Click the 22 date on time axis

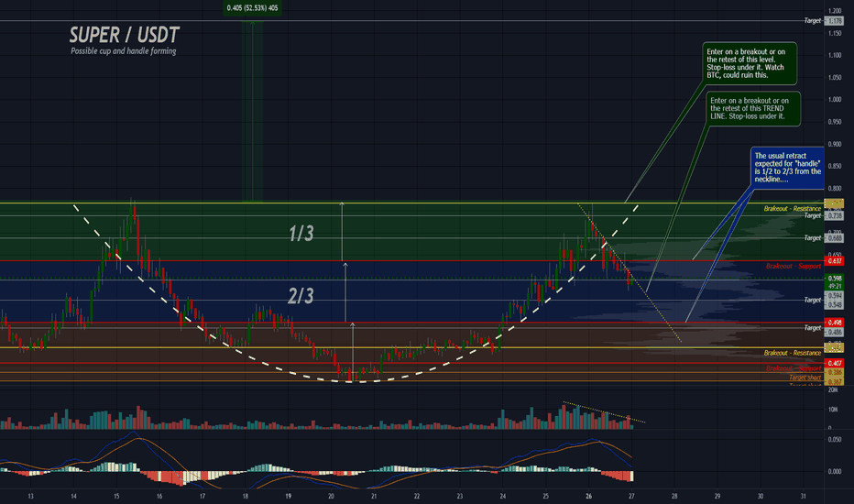coord(417,497)
